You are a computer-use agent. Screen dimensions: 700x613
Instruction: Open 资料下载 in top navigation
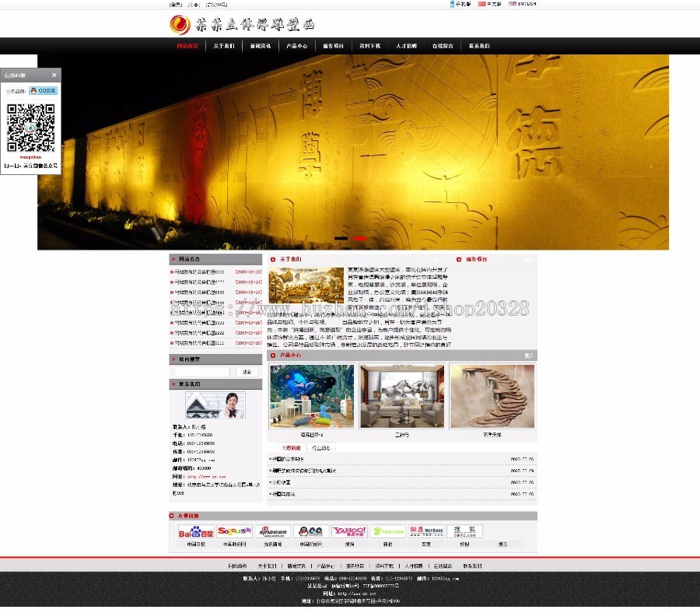coord(370,46)
